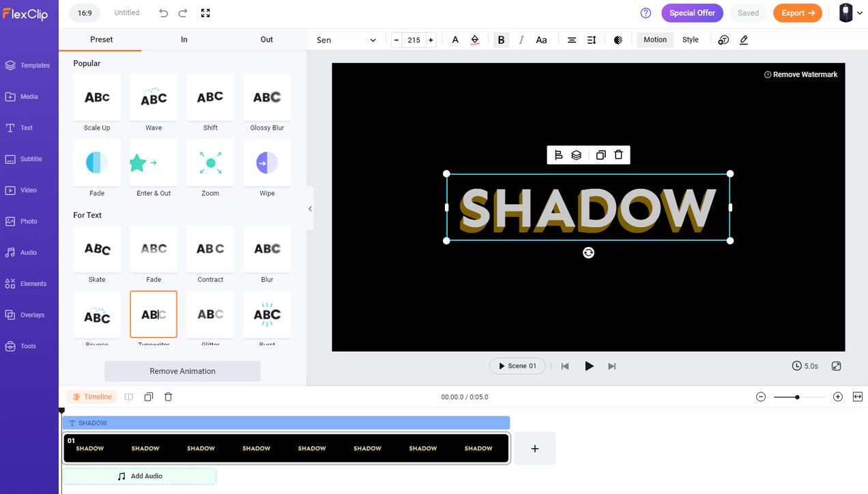Open the text alignment options
The image size is (868, 494).
tap(572, 40)
